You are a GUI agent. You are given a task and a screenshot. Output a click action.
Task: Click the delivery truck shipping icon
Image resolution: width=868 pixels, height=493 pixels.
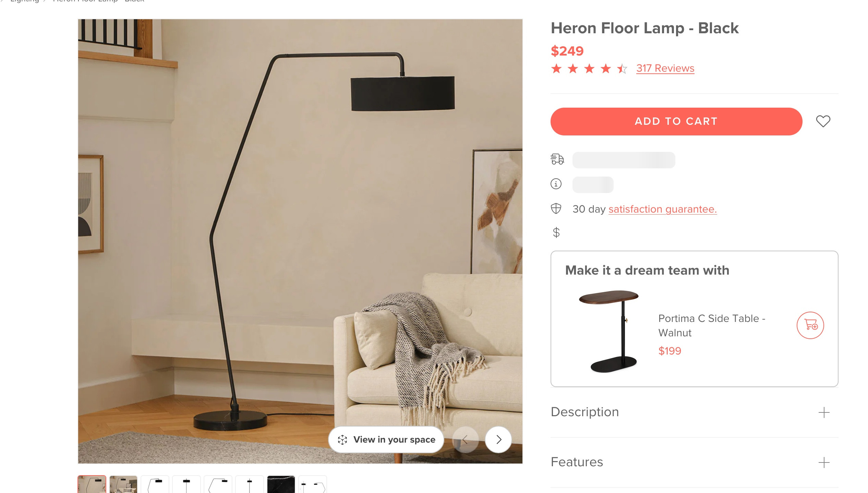tap(557, 159)
